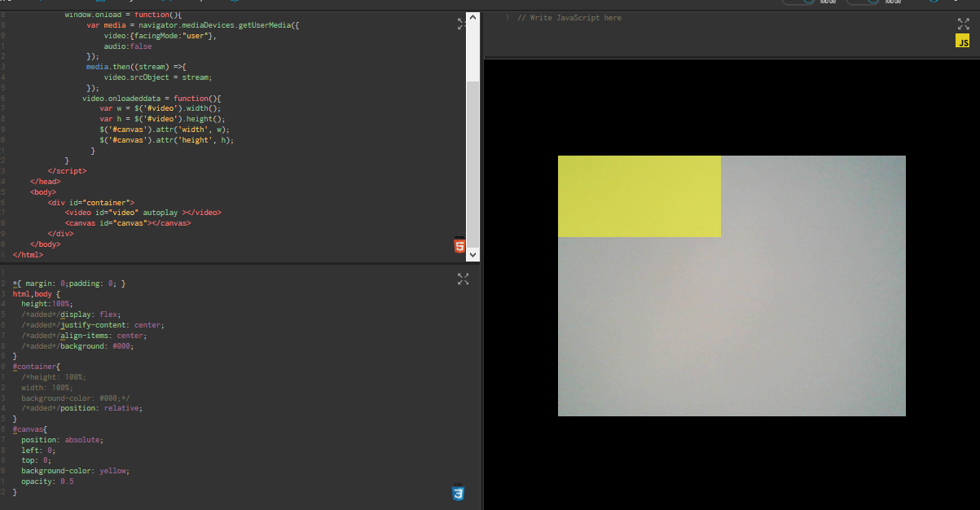
Task: Click the HTML editor scrollbar down arrow
Action: [x=473, y=255]
